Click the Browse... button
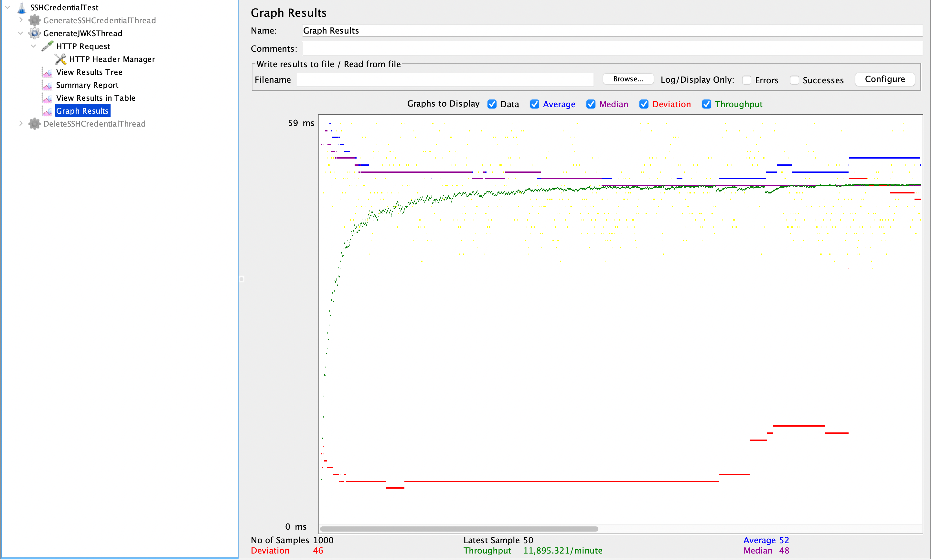Image resolution: width=931 pixels, height=560 pixels. coord(628,79)
